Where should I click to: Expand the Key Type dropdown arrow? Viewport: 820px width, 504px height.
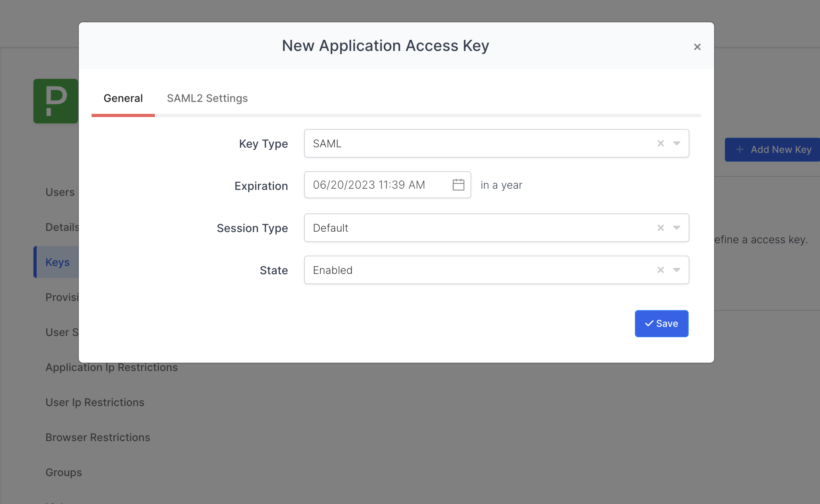pyautogui.click(x=677, y=143)
